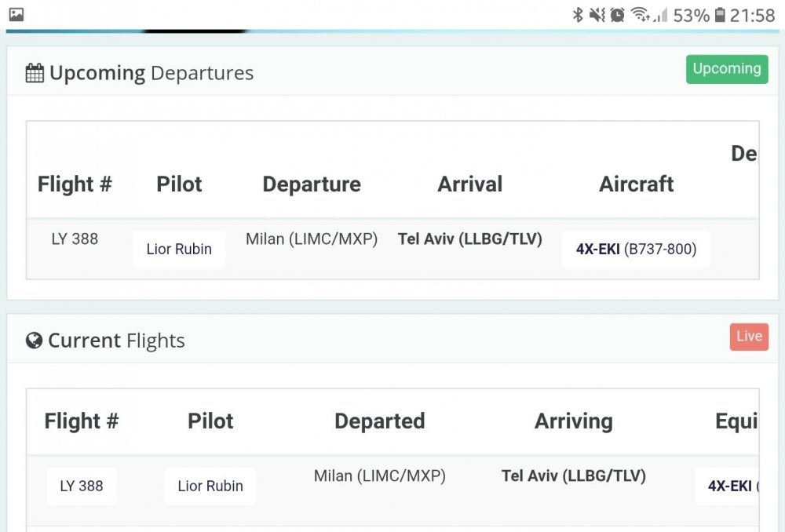Tap the image icon in status bar
The height and width of the screenshot is (532, 785).
[16, 14]
